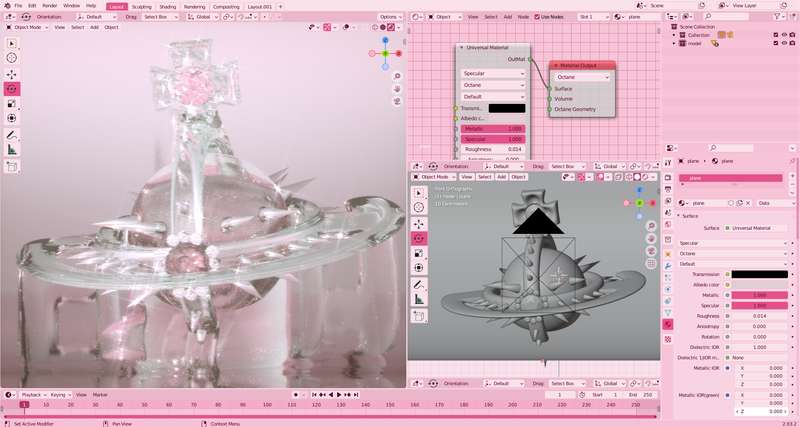Expand the model tree item in outliner
Screen dimensions: 800x427
674,43
